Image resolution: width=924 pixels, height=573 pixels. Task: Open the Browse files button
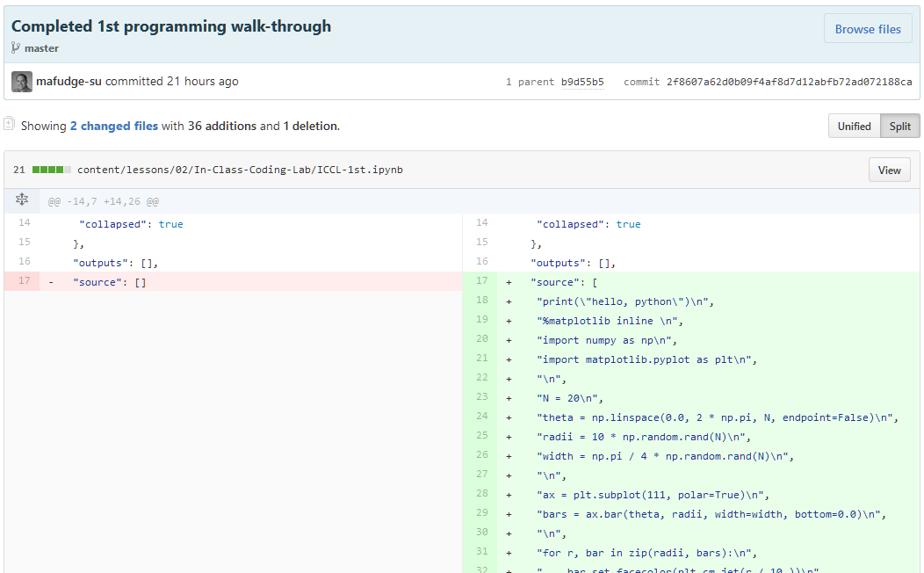tap(867, 29)
